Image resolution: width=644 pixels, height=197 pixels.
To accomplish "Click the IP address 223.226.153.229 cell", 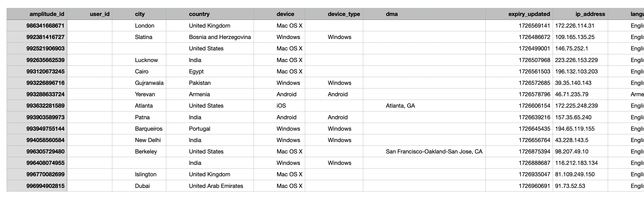I will (x=580, y=60).
